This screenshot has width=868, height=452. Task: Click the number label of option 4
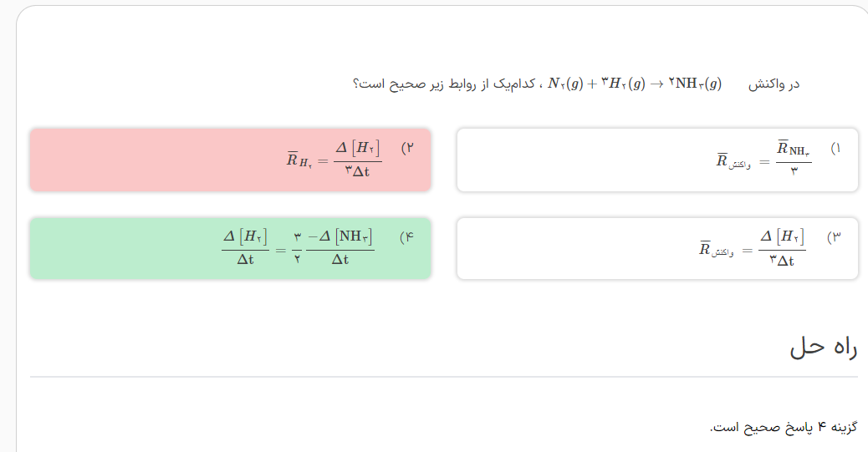coord(407,237)
